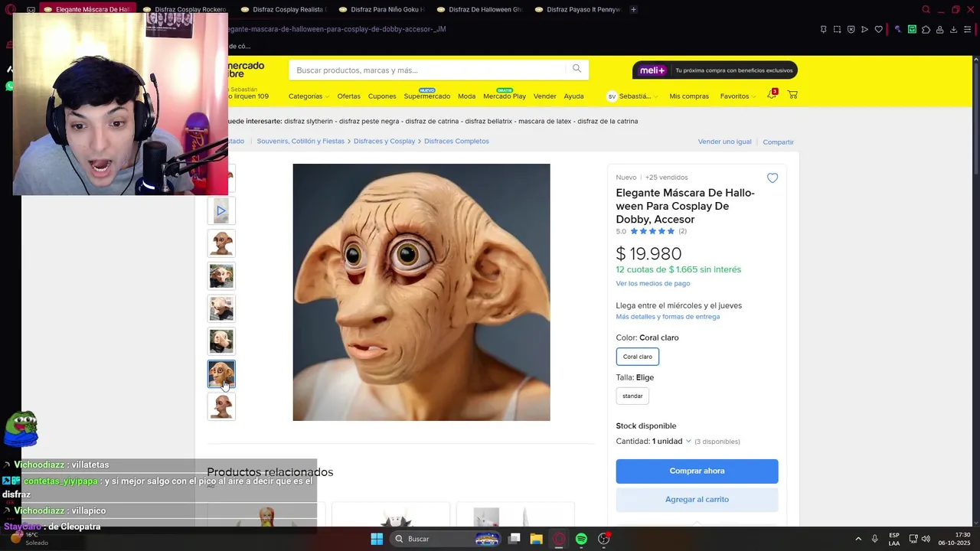Click the Opera tab search icon
This screenshot has width=980, height=551.
point(926,9)
